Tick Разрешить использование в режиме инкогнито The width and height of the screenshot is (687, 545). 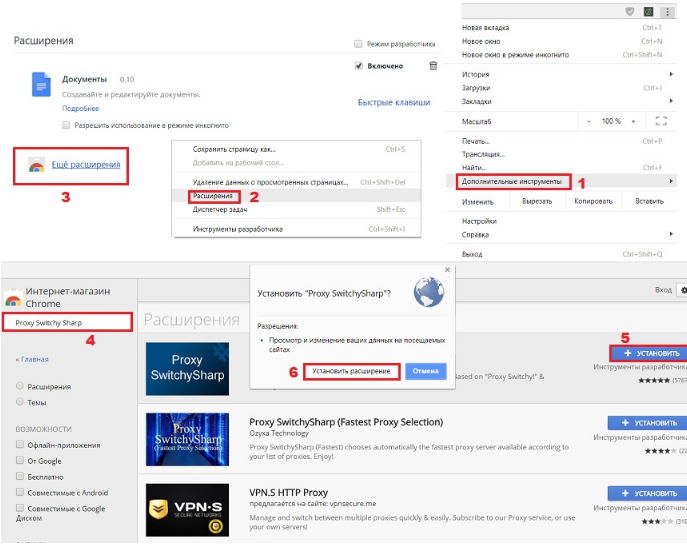pyautogui.click(x=67, y=125)
